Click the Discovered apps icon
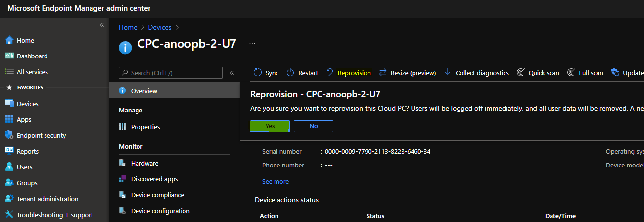644x222 pixels. (123, 179)
